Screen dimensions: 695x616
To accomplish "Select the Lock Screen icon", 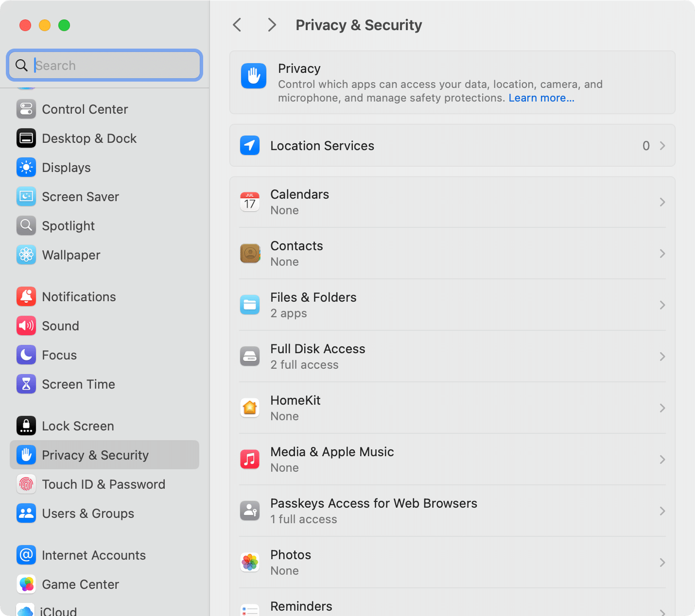I will point(26,426).
